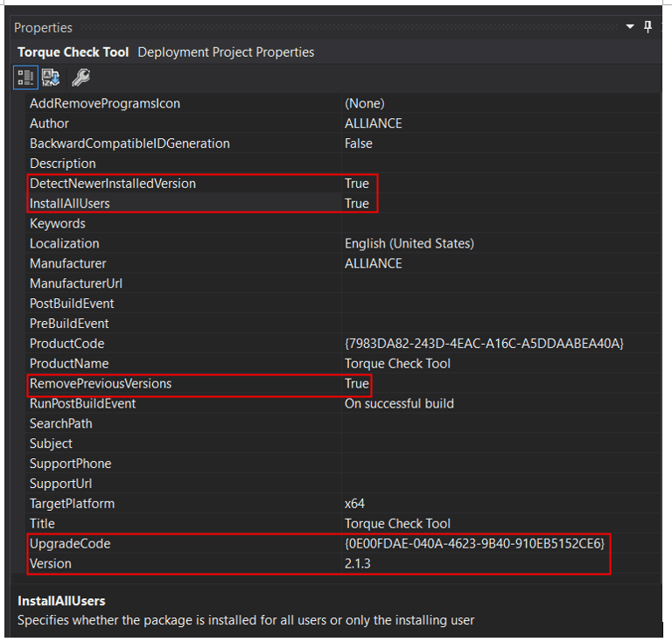Screen dimensions: 672x642
Task: Select the SearchPath property
Action: tap(61, 423)
